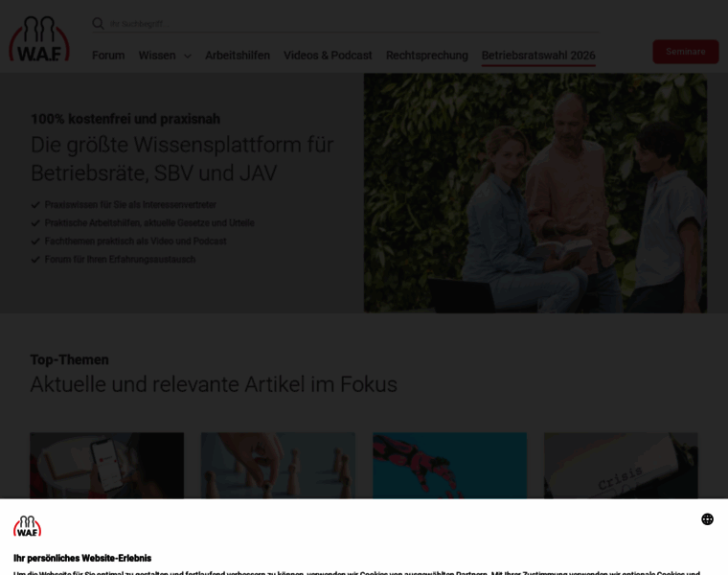Viewport: 728px width, 575px height.
Task: Click the 'Top-Themen' heading
Action: coord(70,360)
